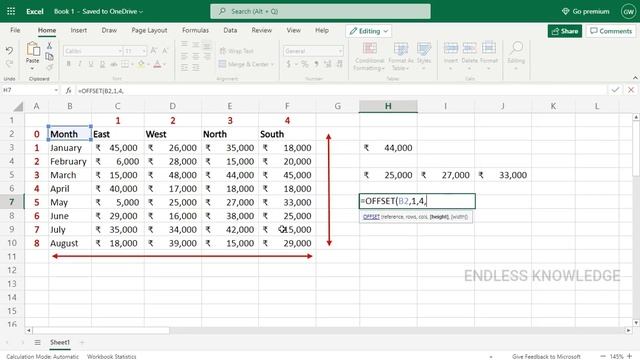
Task: Click the Share button
Action: click(x=565, y=31)
